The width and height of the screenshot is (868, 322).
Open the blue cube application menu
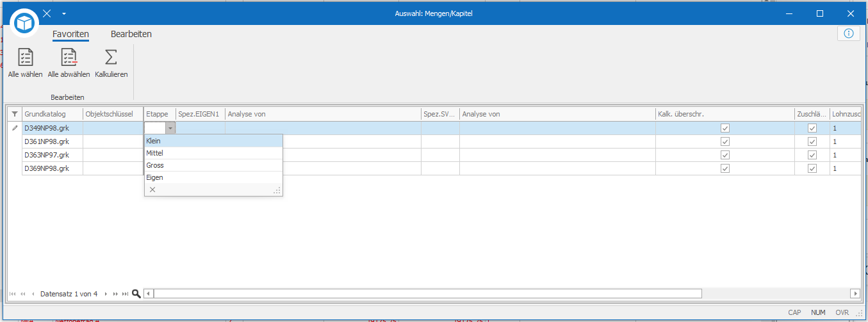point(24,23)
